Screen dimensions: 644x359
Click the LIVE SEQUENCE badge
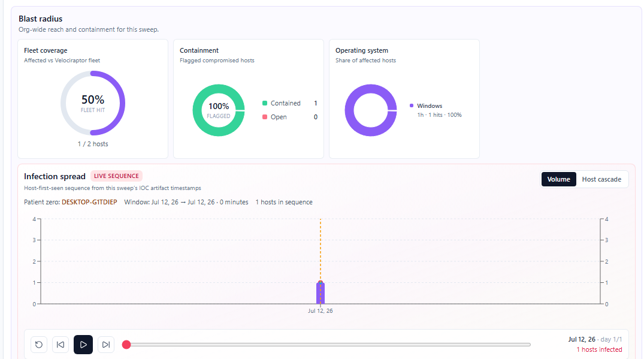pos(116,176)
